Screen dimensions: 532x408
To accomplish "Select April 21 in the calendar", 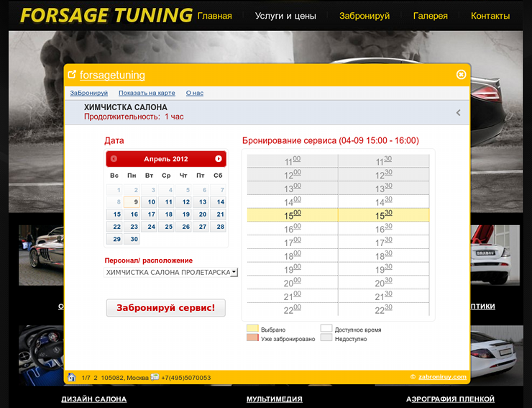I will point(218,214).
